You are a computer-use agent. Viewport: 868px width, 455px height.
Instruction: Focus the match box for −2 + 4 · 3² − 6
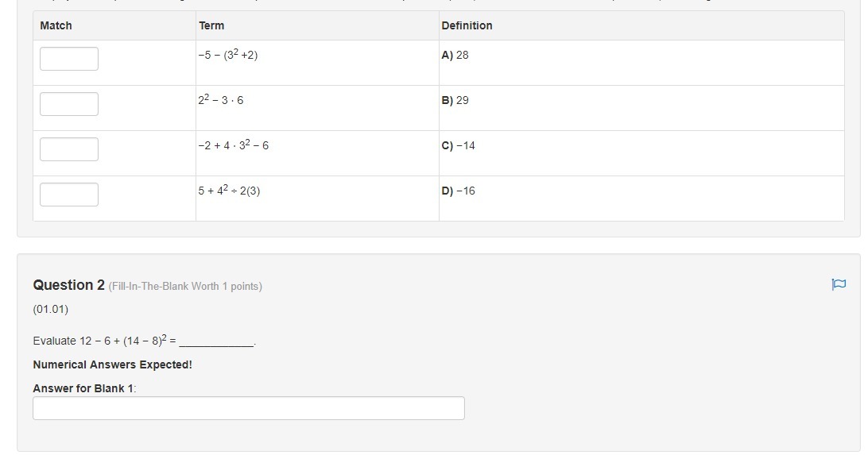[x=69, y=149]
